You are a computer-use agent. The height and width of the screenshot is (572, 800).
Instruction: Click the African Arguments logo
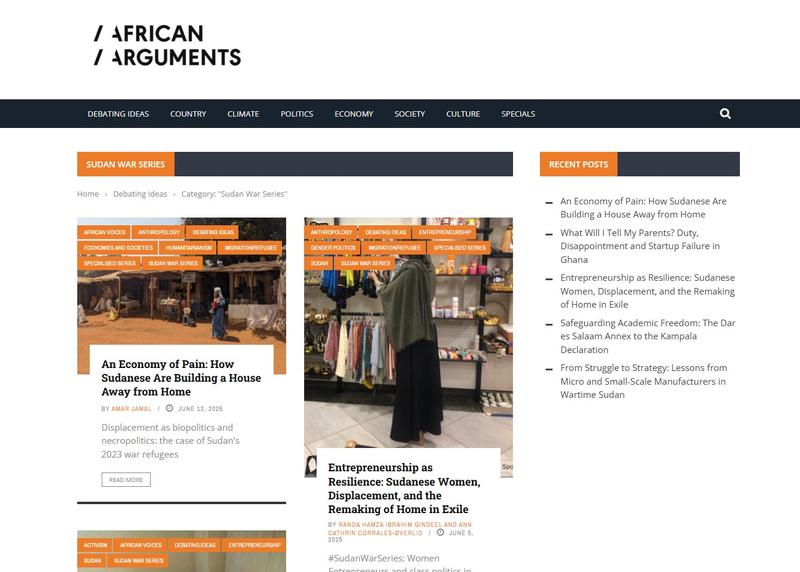coord(167,45)
